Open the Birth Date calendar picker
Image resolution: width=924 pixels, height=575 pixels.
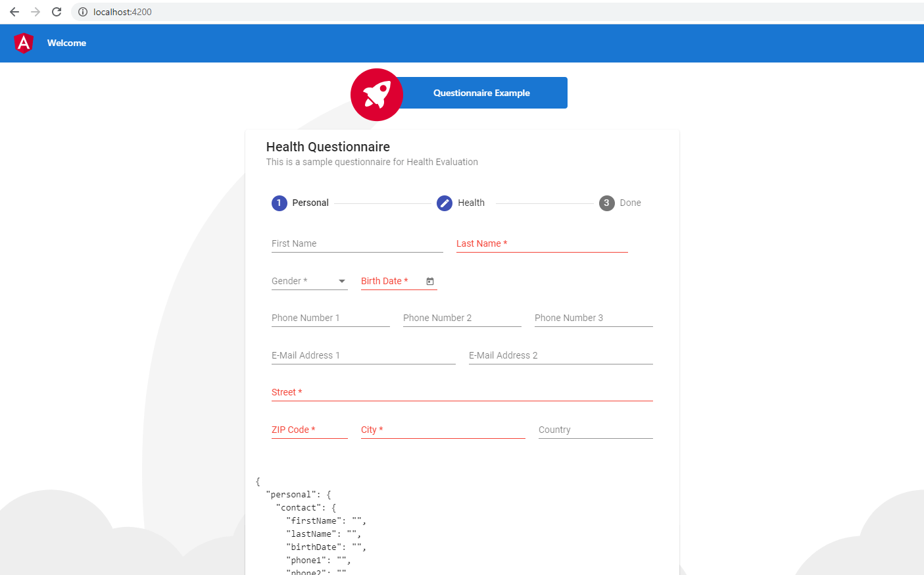point(430,281)
